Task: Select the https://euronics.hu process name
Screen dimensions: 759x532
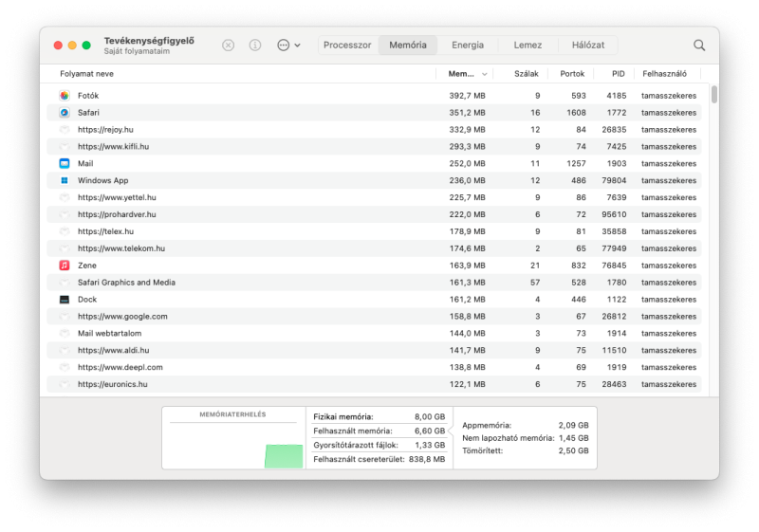Action: click(x=112, y=384)
